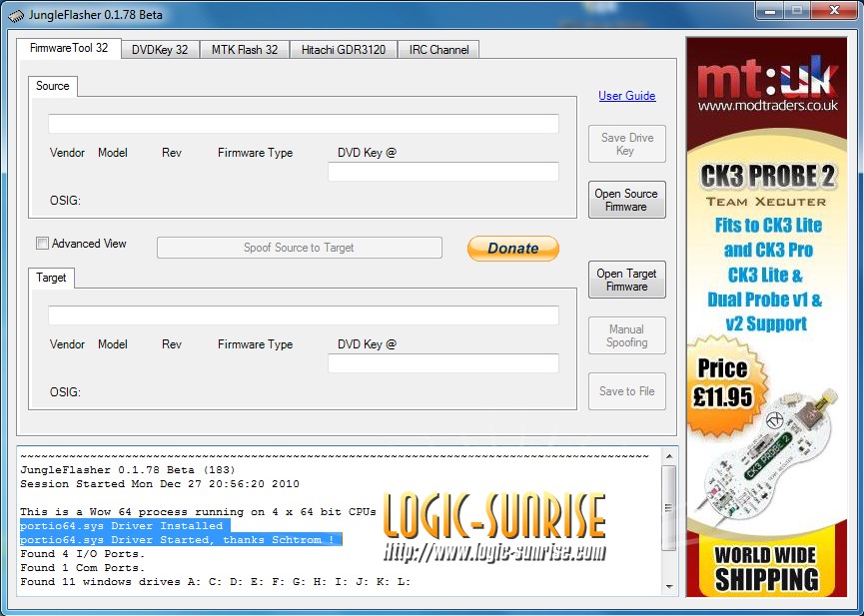Select the MTK Flash 32 tab
This screenshot has height=616, width=864.
[x=244, y=50]
